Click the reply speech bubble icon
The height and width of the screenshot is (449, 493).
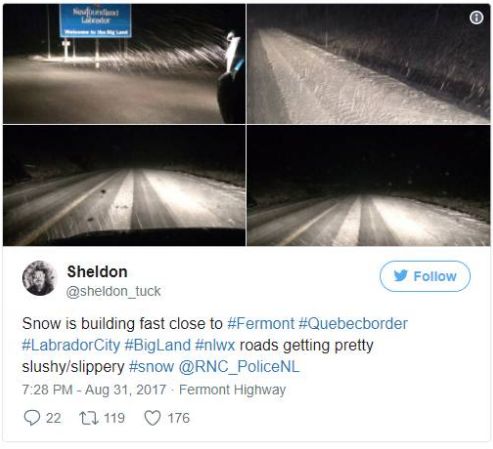(32, 418)
